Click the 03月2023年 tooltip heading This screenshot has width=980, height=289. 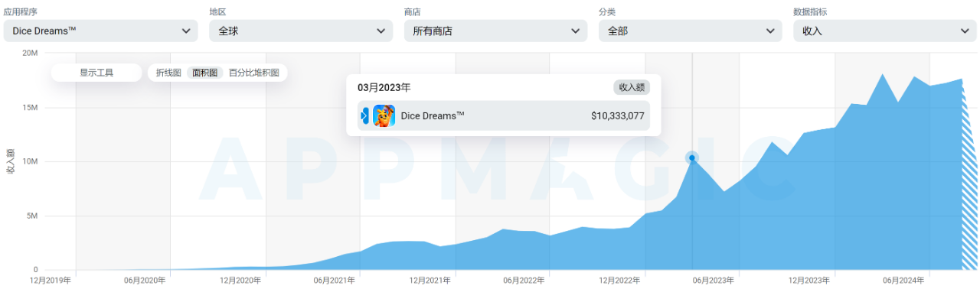click(384, 87)
